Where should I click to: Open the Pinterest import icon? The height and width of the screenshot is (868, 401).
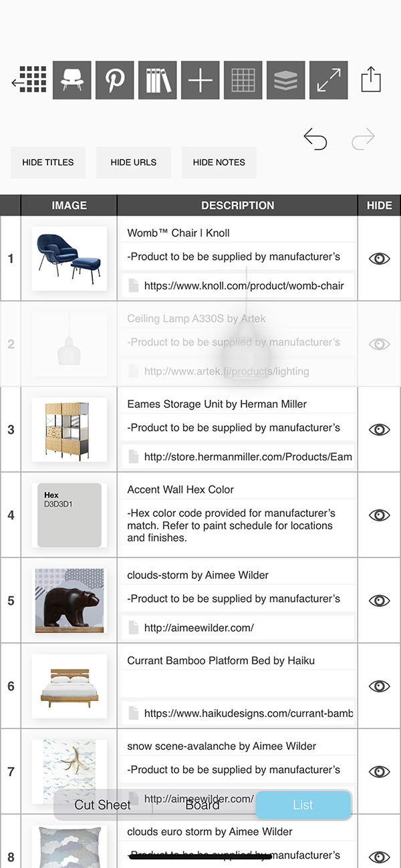[115, 80]
